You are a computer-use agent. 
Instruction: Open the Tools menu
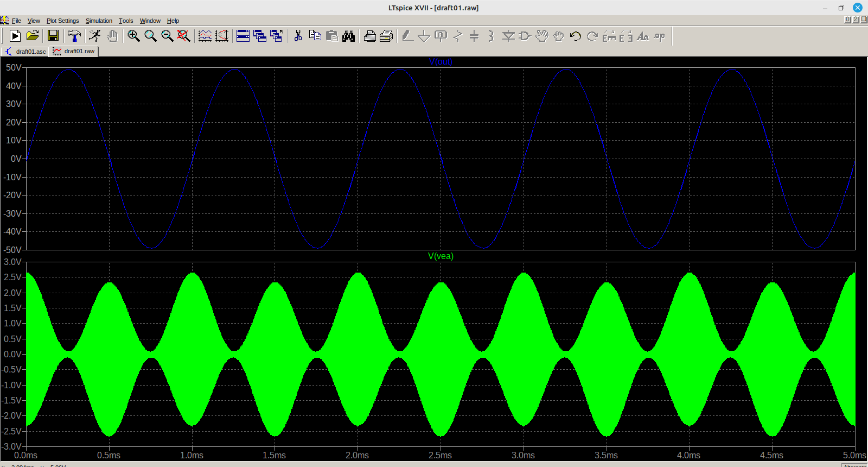point(126,21)
